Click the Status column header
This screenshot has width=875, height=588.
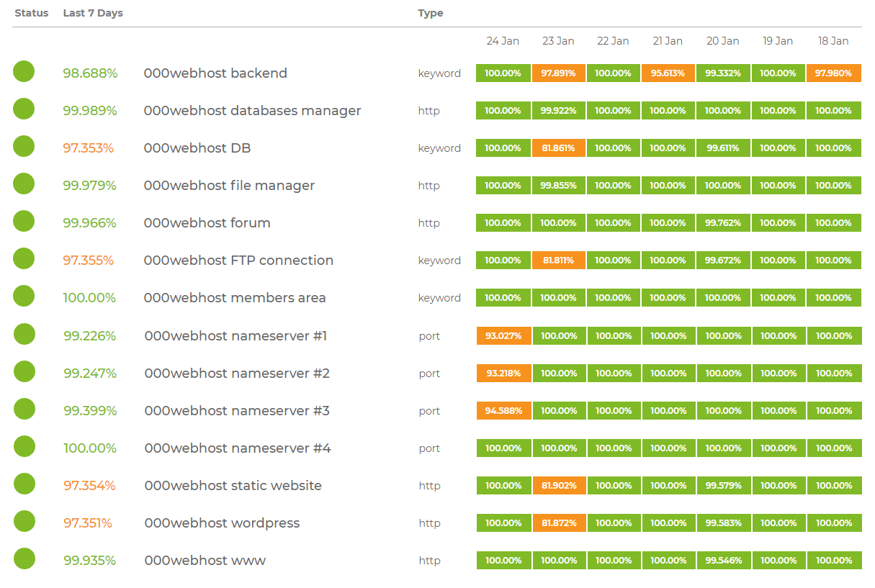(32, 13)
